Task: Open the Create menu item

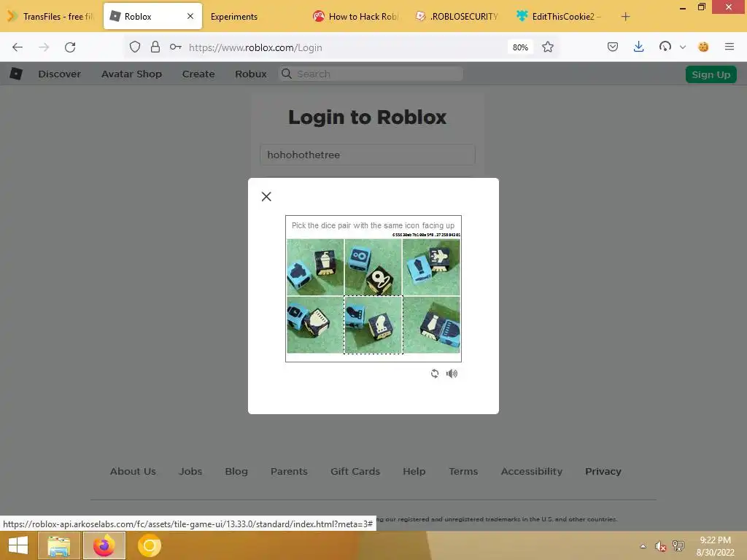Action: tap(198, 74)
